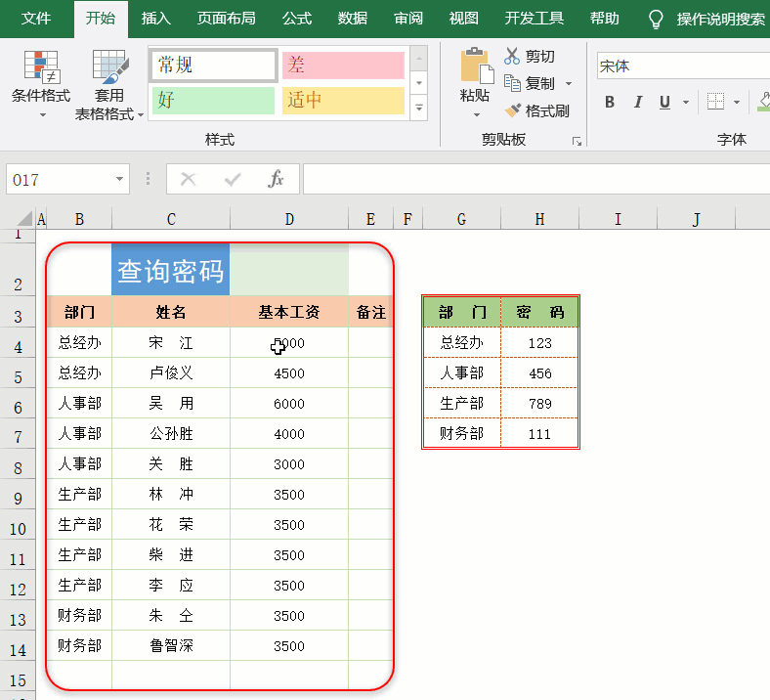Screen dimensions: 770x700
Task: Open the Help (帮助) tab
Action: point(604,19)
